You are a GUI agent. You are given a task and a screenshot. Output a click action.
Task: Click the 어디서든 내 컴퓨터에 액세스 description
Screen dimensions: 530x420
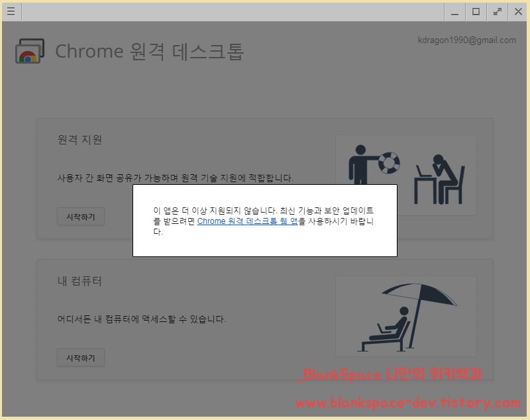[142, 319]
